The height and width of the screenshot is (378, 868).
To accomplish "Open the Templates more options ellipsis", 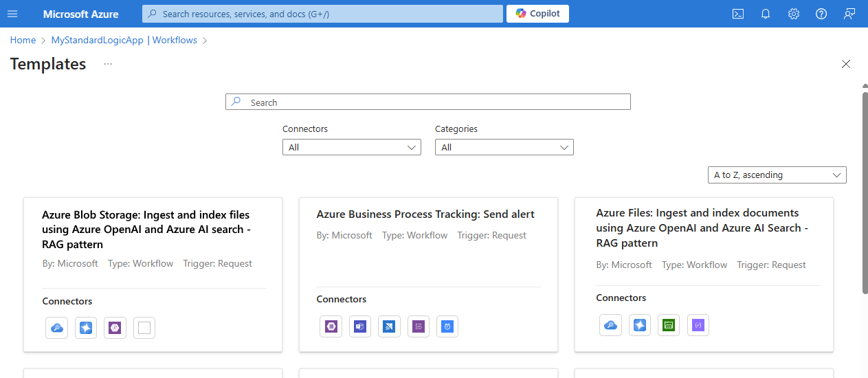I will 108,64.
